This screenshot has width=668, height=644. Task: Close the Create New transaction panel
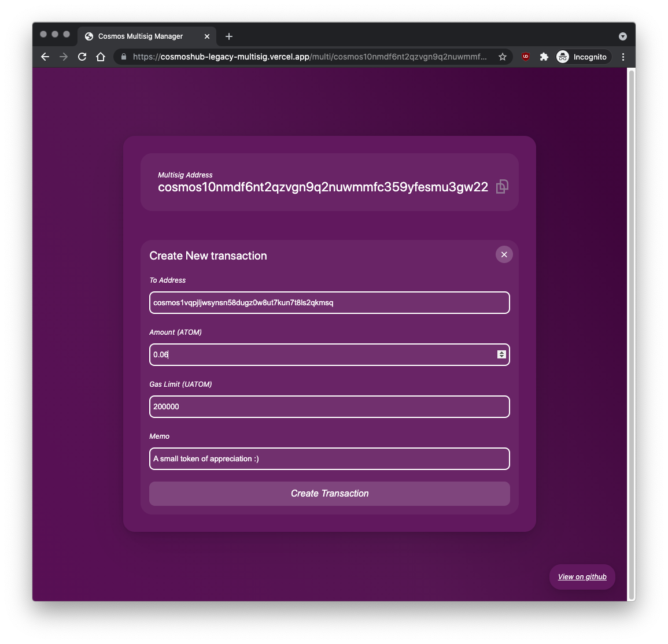click(x=504, y=255)
